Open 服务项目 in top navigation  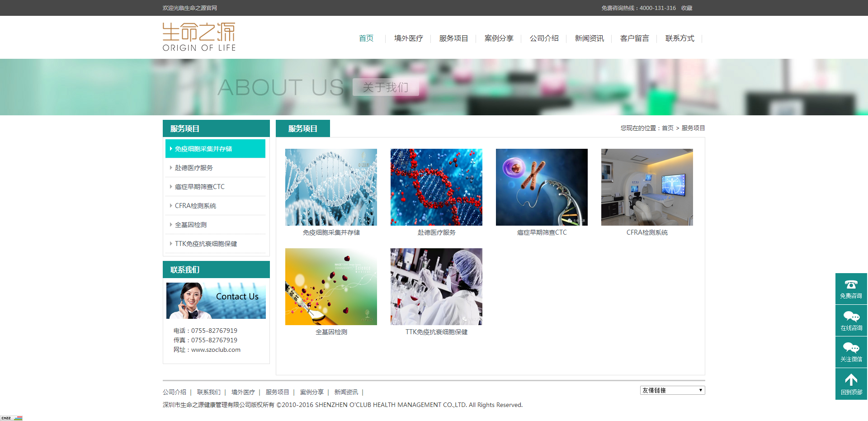(x=453, y=38)
